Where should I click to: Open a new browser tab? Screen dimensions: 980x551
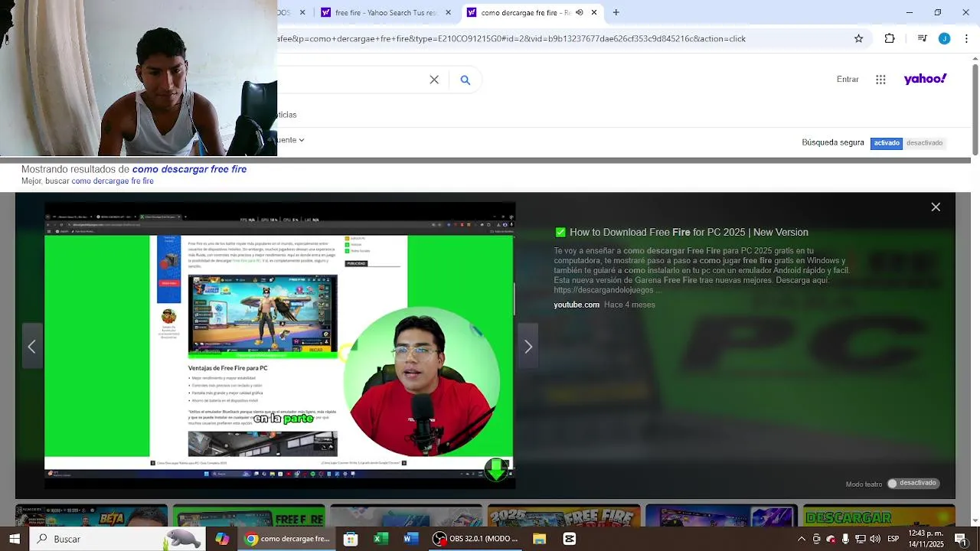616,12
